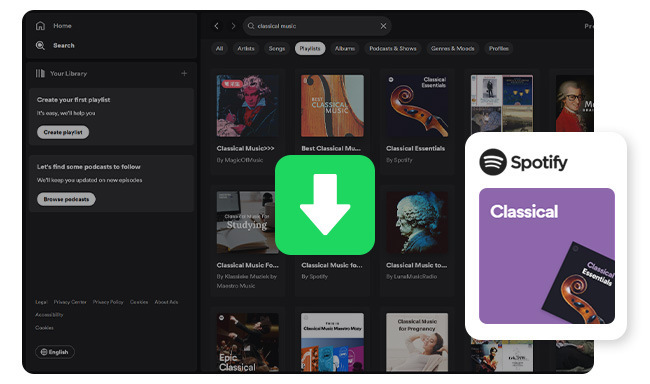Open the blue bust playlist cover
The width and height of the screenshot is (650, 384).
pyautogui.click(x=417, y=222)
